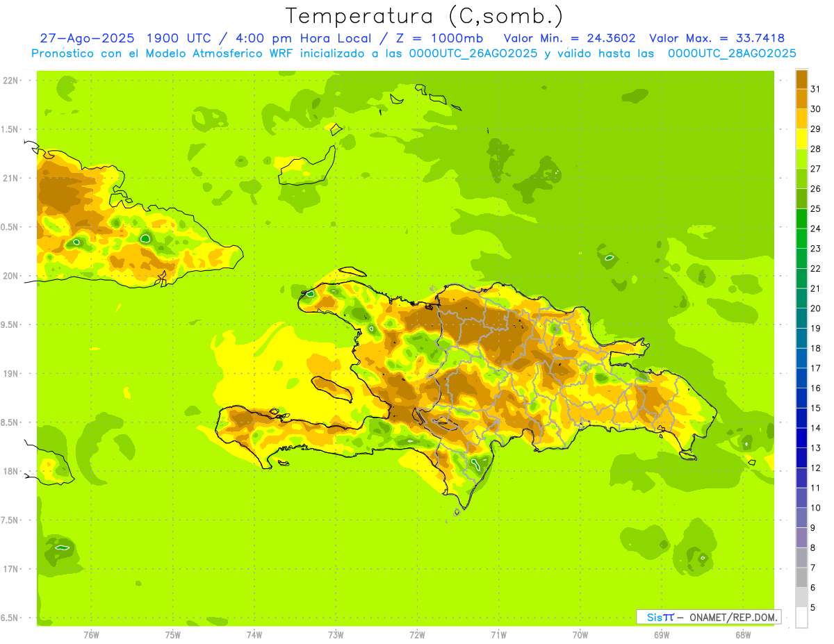Click the "28" legend value
Viewport: 834px width, 644px height.
(x=816, y=149)
